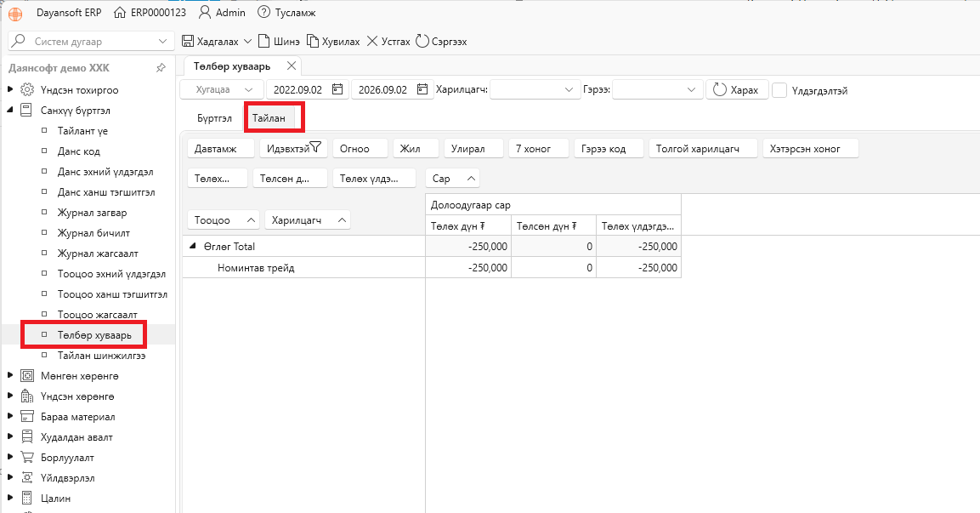Open Тооцоо жагсаалт in the tree
The height and width of the screenshot is (513, 980).
click(98, 315)
